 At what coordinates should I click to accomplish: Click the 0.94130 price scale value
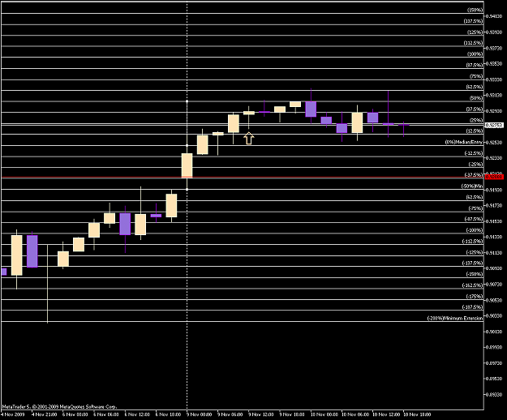pyautogui.click(x=495, y=16)
